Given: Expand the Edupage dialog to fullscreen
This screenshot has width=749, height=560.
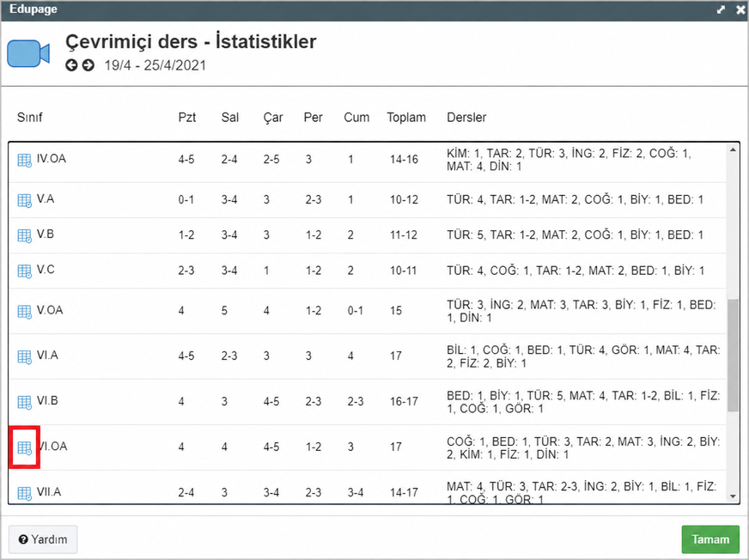Looking at the screenshot, I should click(x=721, y=9).
